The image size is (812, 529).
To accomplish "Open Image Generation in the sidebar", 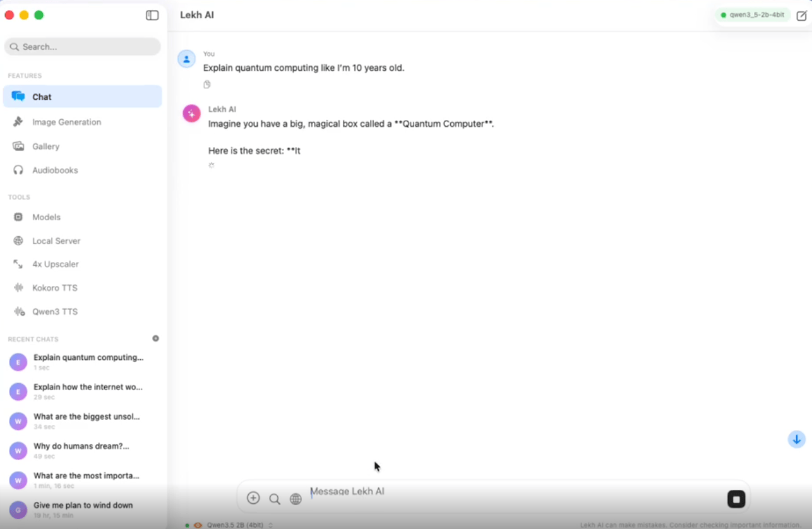I will [66, 122].
